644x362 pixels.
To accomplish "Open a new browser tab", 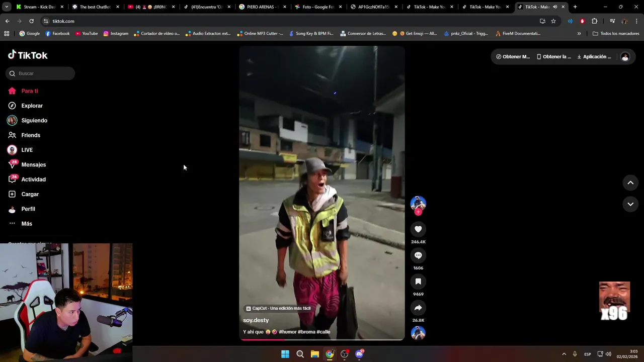I will point(575,7).
